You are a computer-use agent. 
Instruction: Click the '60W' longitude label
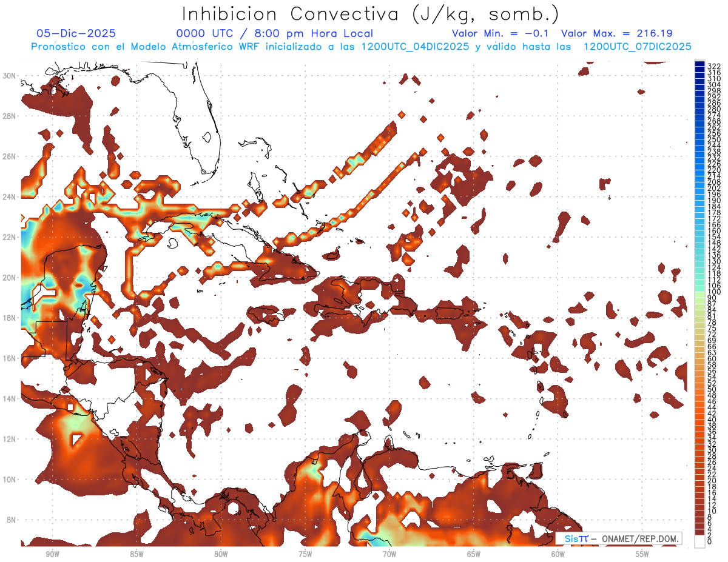[x=558, y=555]
